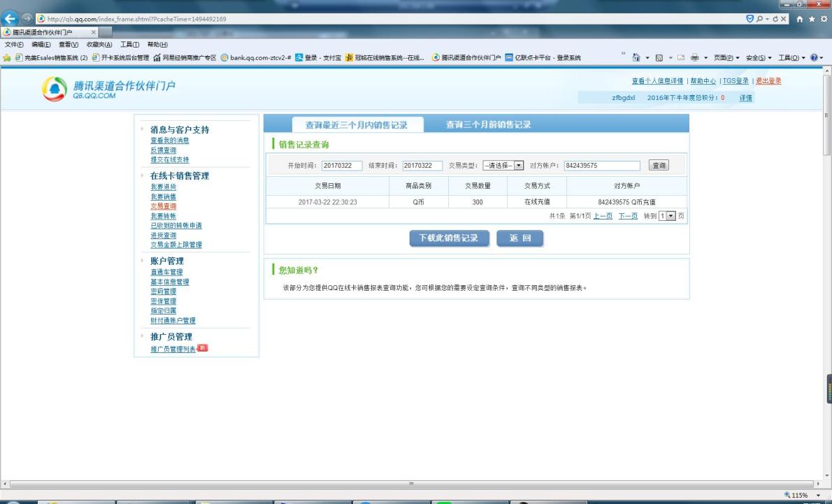This screenshot has width=832, height=504.
Task: Click the browser Forward arrow button
Action: 27,19
